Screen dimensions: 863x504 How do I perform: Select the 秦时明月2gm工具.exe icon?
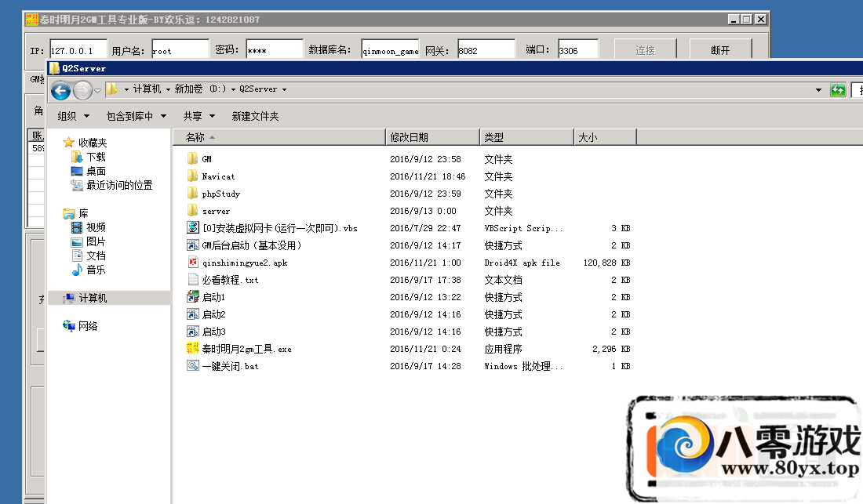(193, 349)
